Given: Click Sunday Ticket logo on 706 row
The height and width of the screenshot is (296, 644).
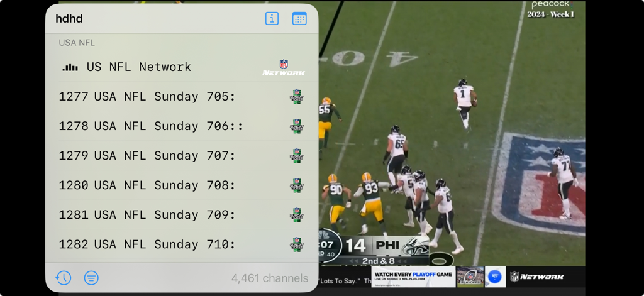Looking at the screenshot, I should click(x=297, y=126).
